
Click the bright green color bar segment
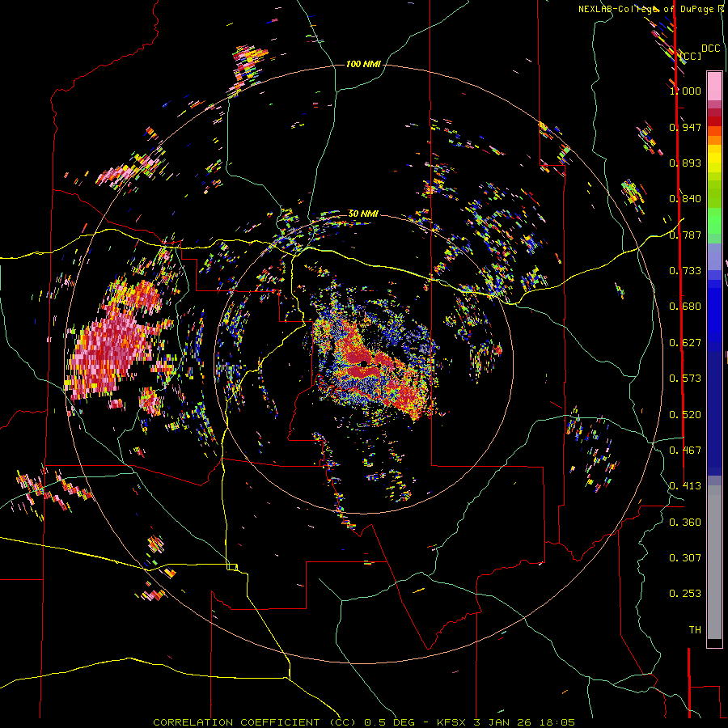click(x=714, y=221)
